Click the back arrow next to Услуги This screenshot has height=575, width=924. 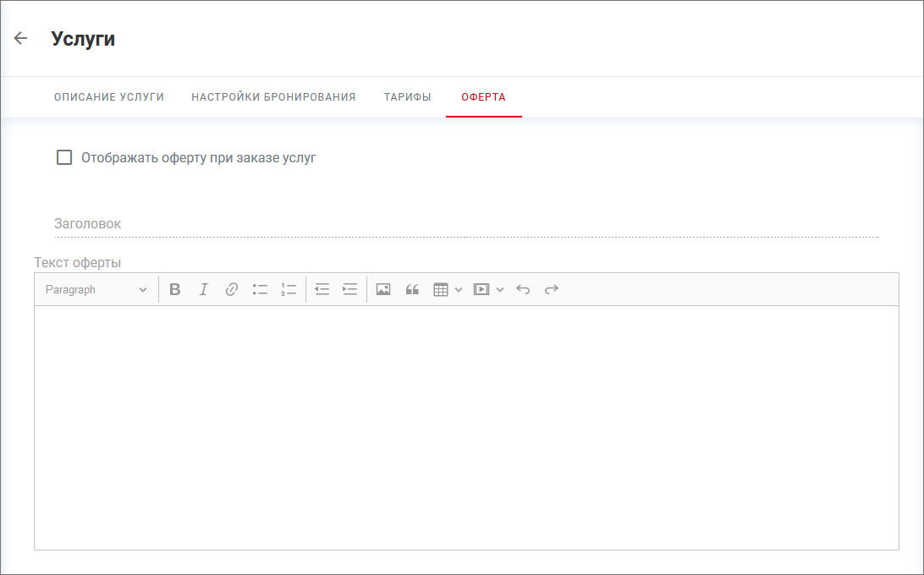click(x=21, y=38)
